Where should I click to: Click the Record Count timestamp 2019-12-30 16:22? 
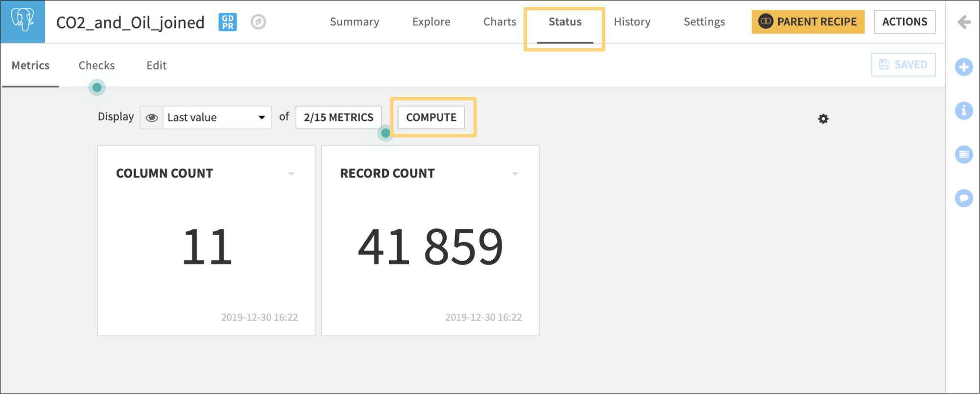[483, 318]
